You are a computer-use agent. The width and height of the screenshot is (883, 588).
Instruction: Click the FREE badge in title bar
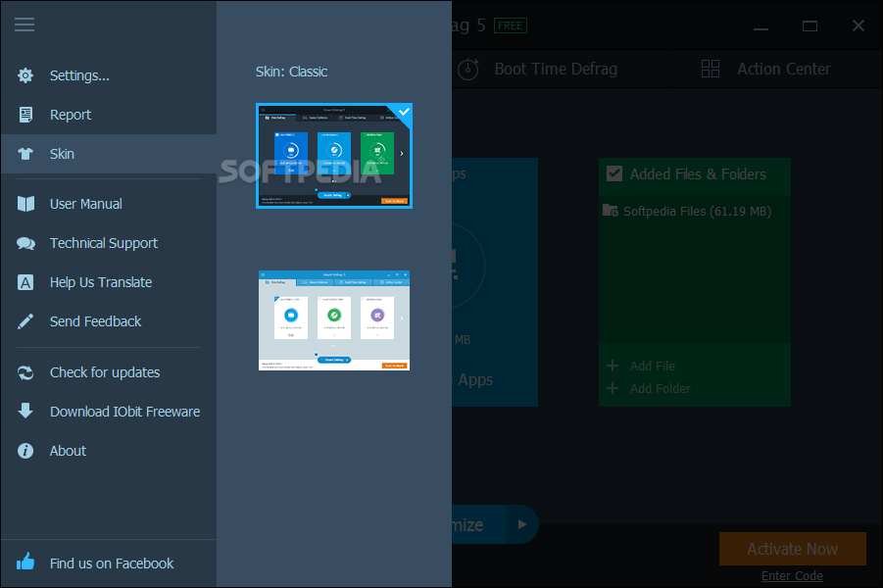[x=511, y=25]
